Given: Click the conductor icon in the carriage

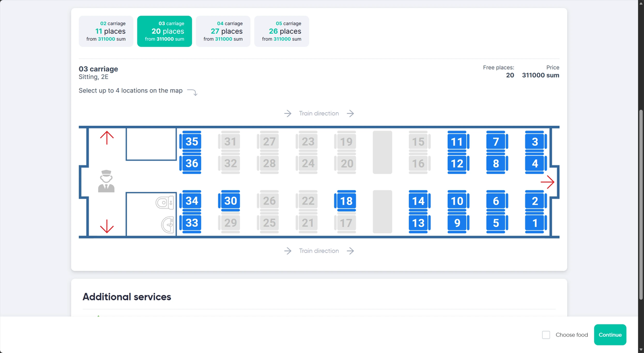Looking at the screenshot, I should [106, 181].
